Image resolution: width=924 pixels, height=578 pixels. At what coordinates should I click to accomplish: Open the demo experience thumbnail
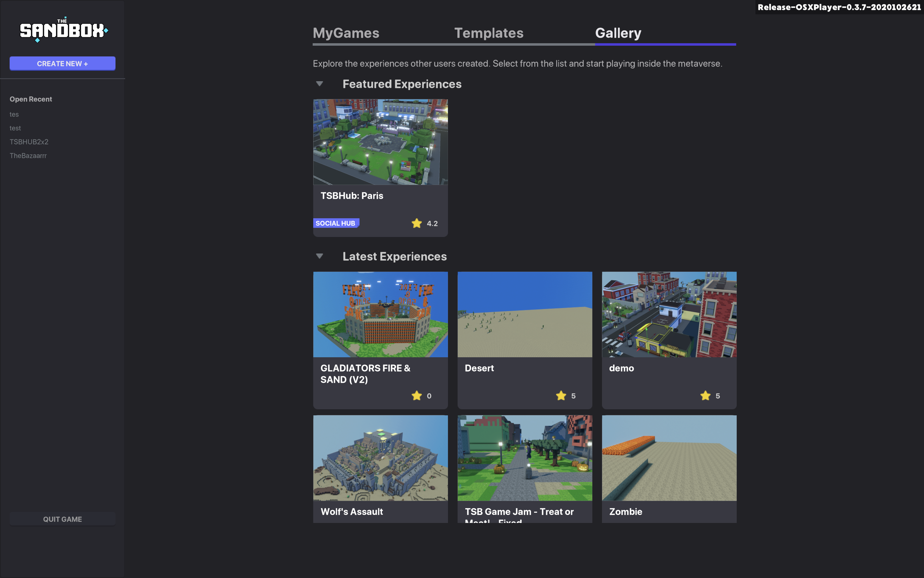point(669,315)
